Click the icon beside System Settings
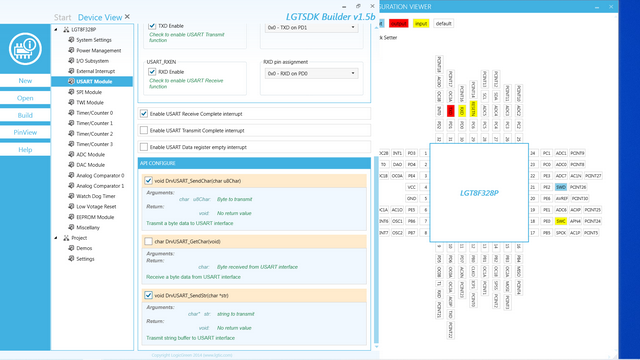Screen dimensions: 640x360 tap(71, 40)
